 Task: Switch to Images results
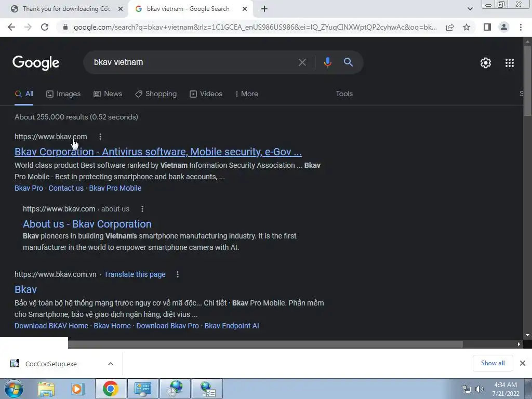click(x=63, y=94)
